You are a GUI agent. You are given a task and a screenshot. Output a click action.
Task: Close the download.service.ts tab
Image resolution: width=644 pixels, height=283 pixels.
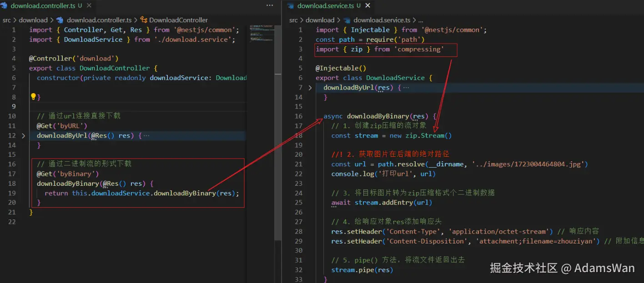(368, 6)
